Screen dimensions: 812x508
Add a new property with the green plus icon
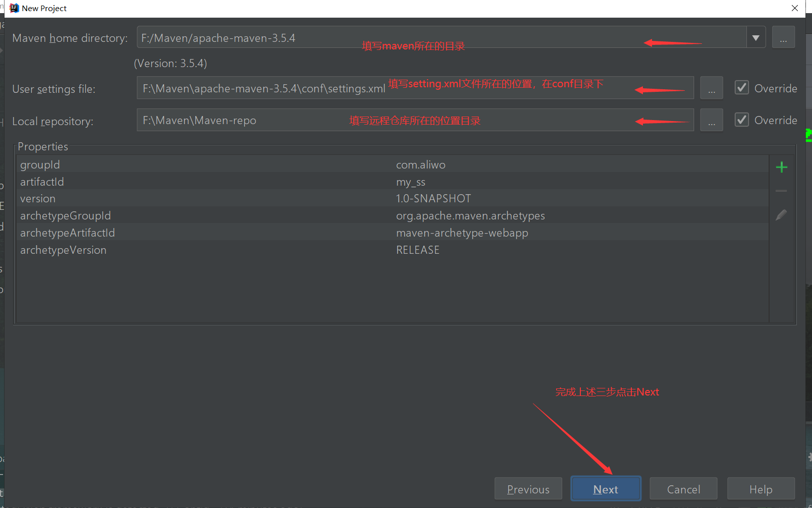[x=781, y=166]
